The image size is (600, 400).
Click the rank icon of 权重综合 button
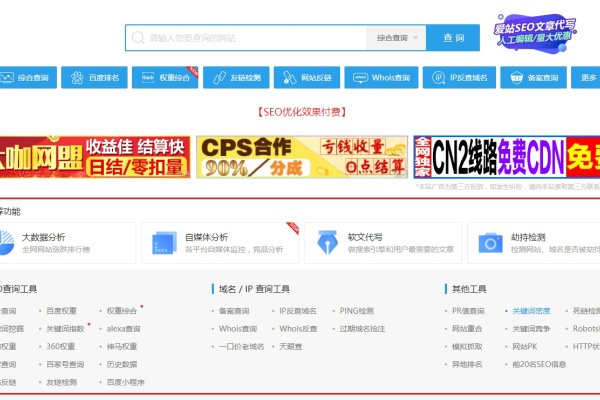pos(148,78)
